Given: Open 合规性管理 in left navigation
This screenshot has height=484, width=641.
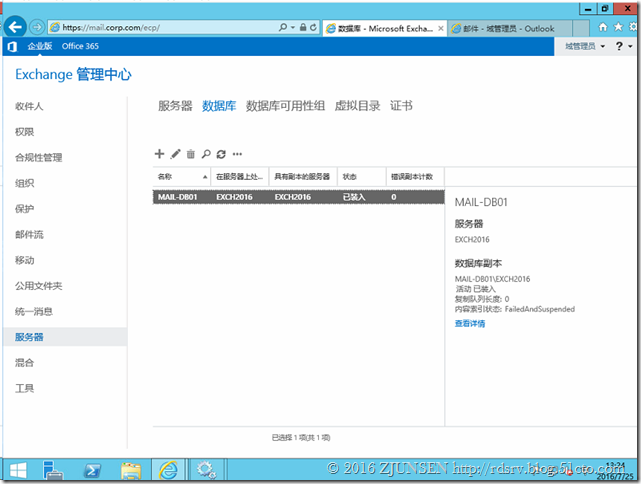Looking at the screenshot, I should click(x=38, y=158).
